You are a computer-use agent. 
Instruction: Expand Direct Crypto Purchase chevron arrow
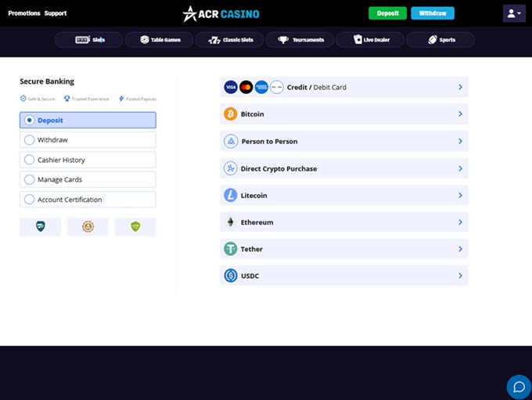coord(460,168)
